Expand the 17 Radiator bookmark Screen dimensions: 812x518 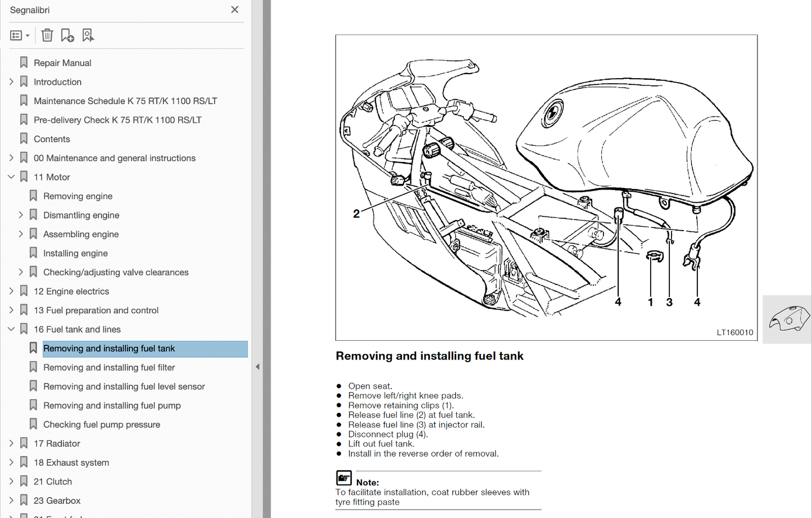pyautogui.click(x=11, y=443)
